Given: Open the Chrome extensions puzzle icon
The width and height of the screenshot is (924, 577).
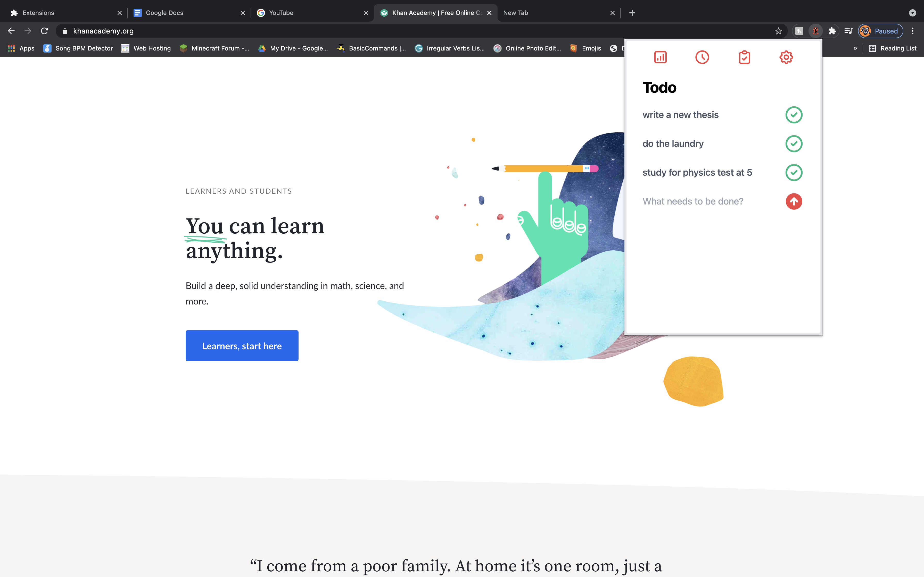Looking at the screenshot, I should (x=832, y=31).
